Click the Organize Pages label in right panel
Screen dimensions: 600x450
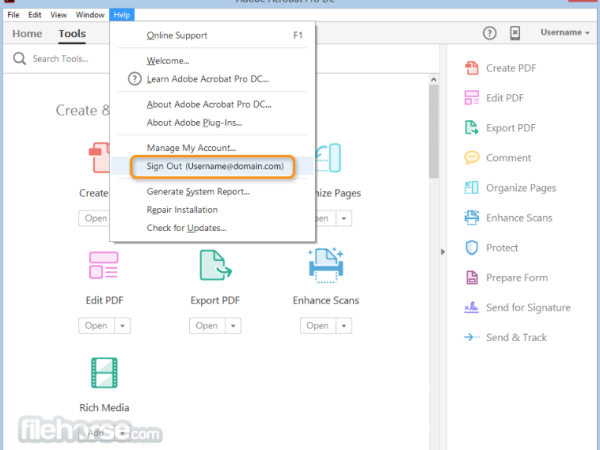[x=521, y=188]
